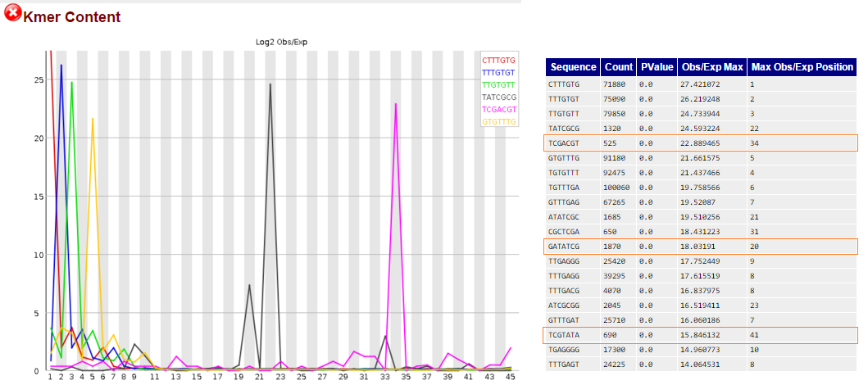Select the TTTGAGT sequence cell
This screenshot has height=385, width=868.
tap(573, 364)
